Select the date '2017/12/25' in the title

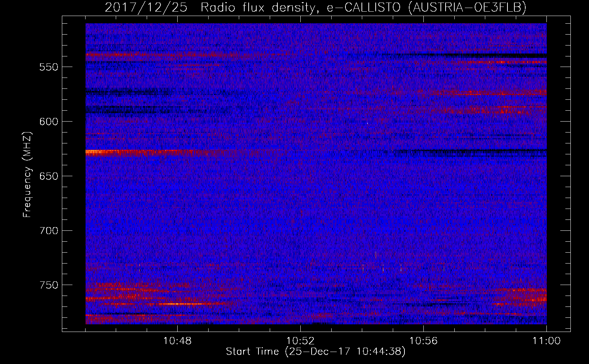pyautogui.click(x=146, y=7)
